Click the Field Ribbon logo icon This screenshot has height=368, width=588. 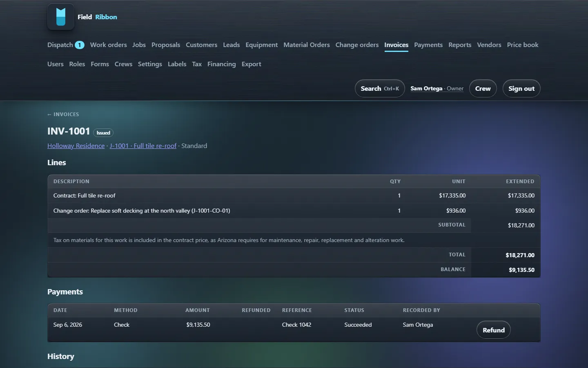point(61,17)
